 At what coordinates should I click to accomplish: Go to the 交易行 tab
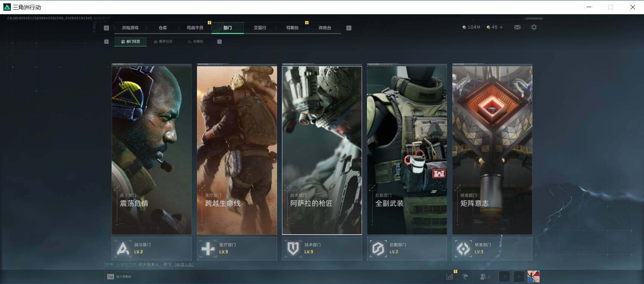[260, 28]
